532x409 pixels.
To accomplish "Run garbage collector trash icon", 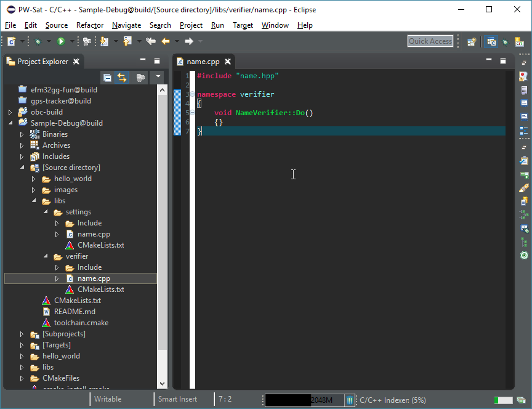I will [x=350, y=400].
